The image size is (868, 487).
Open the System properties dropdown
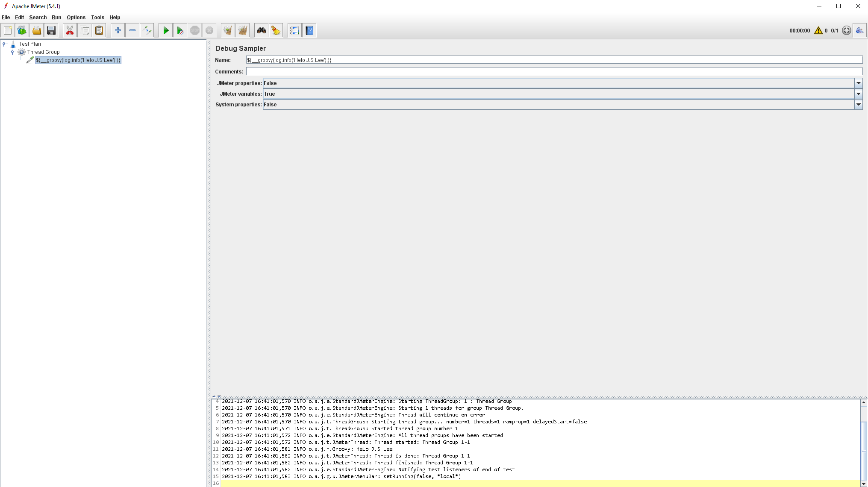(858, 104)
